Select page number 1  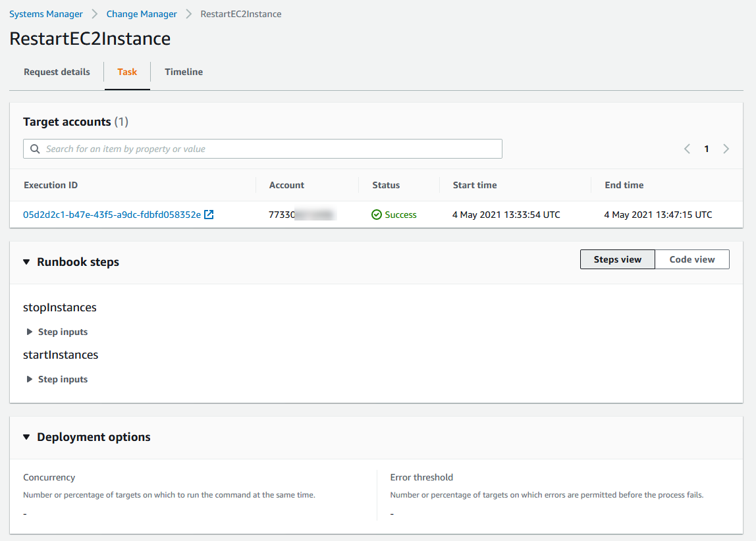click(x=707, y=149)
